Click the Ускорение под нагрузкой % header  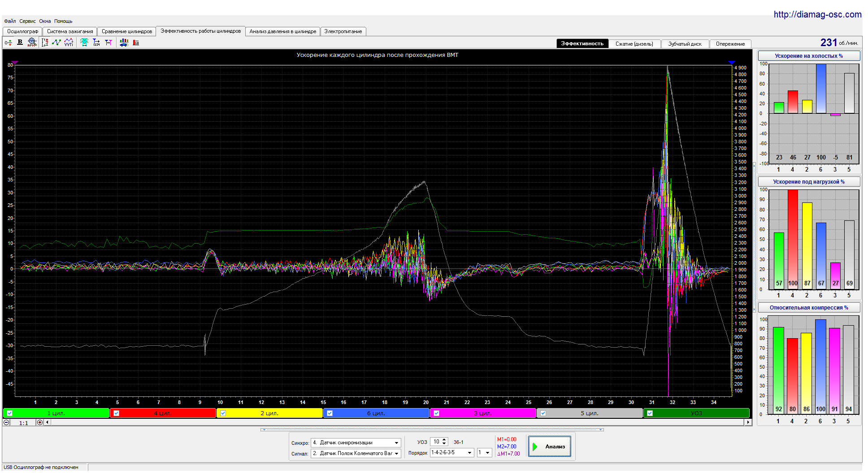809,182
